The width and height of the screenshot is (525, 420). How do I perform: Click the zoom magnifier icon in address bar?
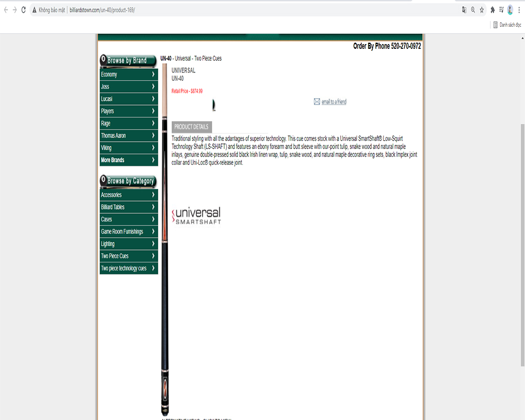[473, 10]
